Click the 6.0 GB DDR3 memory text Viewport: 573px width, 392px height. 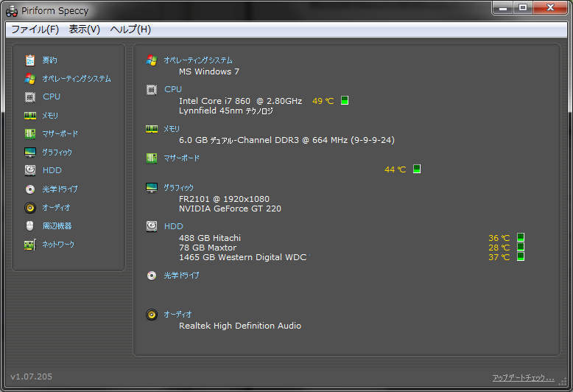pyautogui.click(x=286, y=140)
